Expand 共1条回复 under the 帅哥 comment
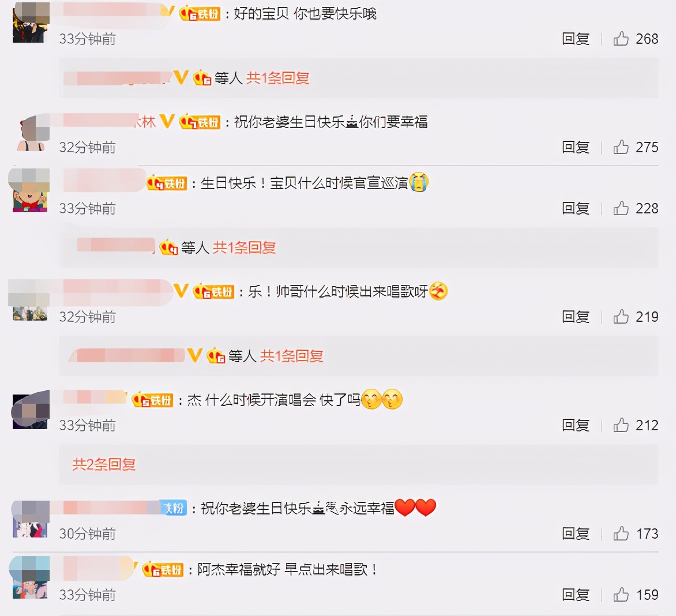 [291, 356]
